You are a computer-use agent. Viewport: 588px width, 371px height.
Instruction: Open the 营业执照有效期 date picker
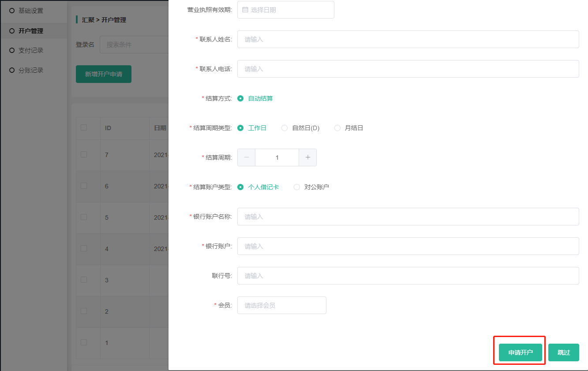(x=286, y=10)
